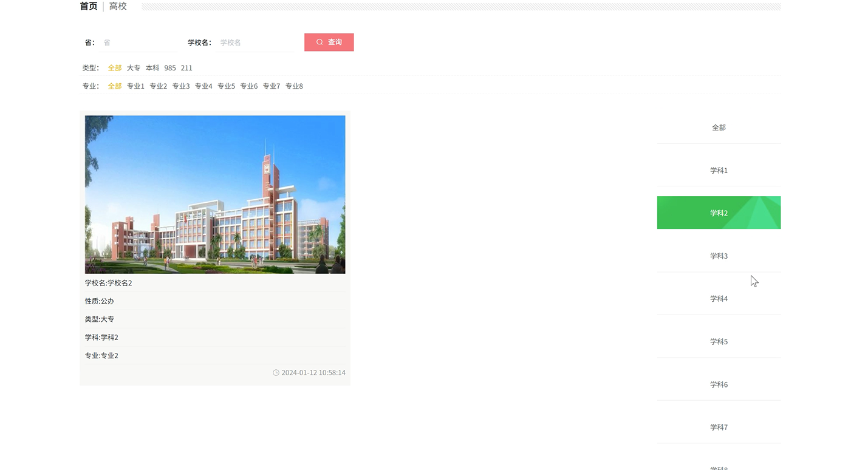Select highlighted 学科2 in the sidebar
Screen dimensions: 868x470
click(x=719, y=213)
